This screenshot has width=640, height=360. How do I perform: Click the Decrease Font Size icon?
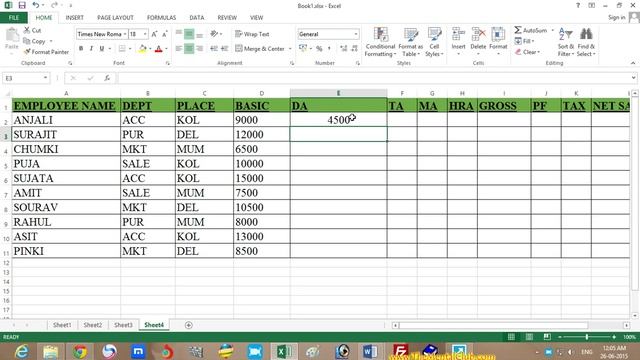point(165,34)
